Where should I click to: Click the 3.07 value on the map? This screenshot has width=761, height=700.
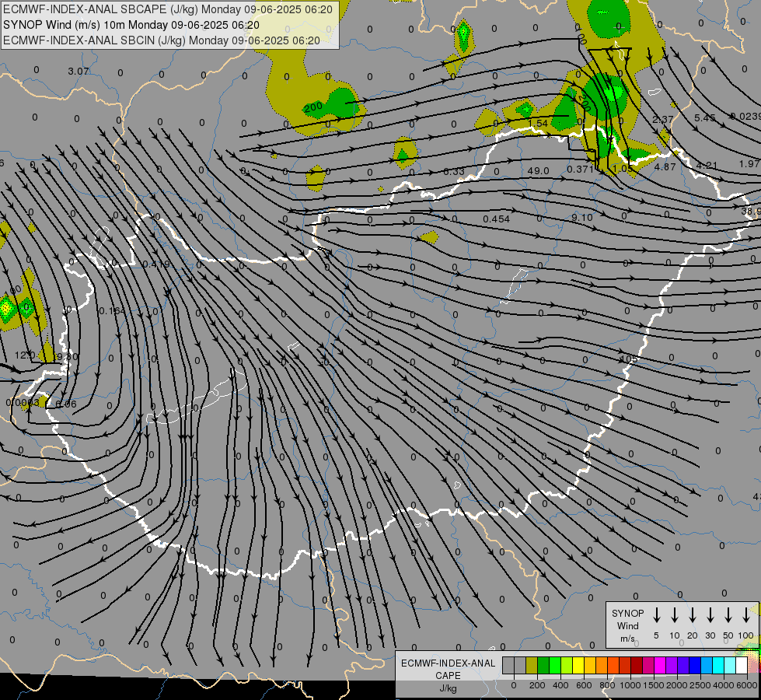(79, 71)
